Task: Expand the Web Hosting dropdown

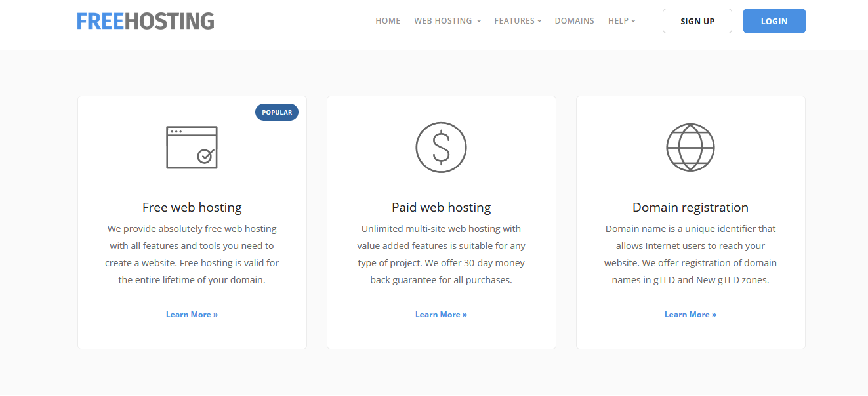Action: point(444,21)
